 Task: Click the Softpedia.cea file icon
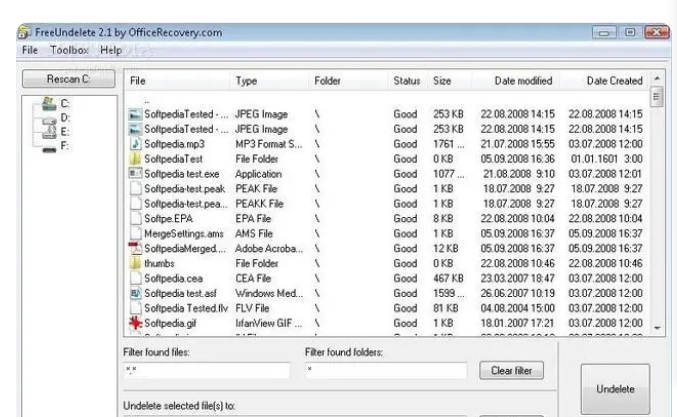point(136,278)
